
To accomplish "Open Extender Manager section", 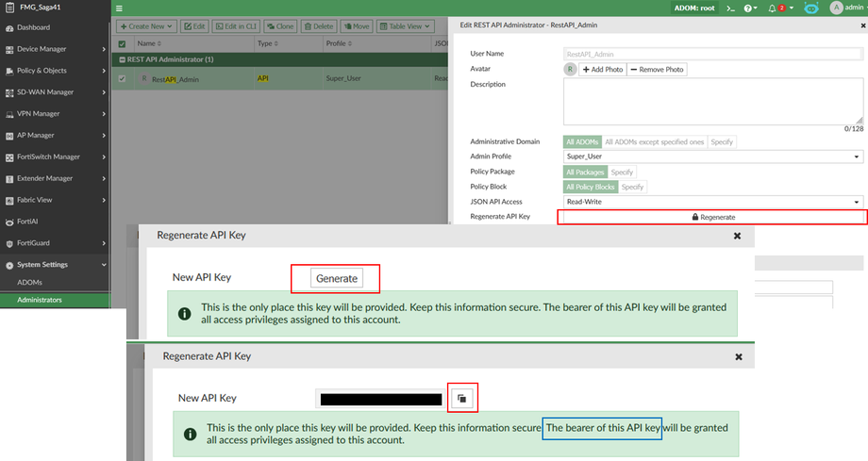I will pyautogui.click(x=45, y=179).
